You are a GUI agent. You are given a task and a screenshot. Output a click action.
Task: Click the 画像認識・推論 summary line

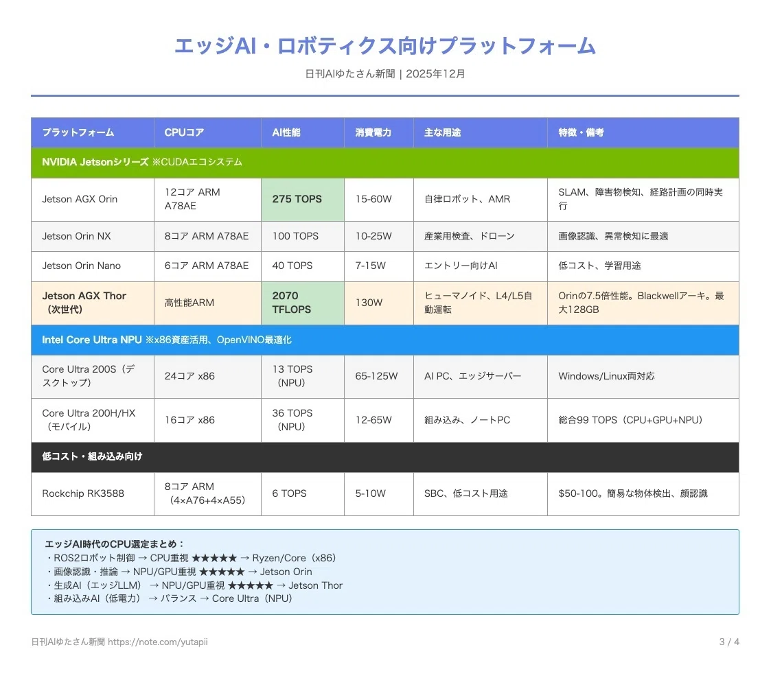tap(179, 572)
